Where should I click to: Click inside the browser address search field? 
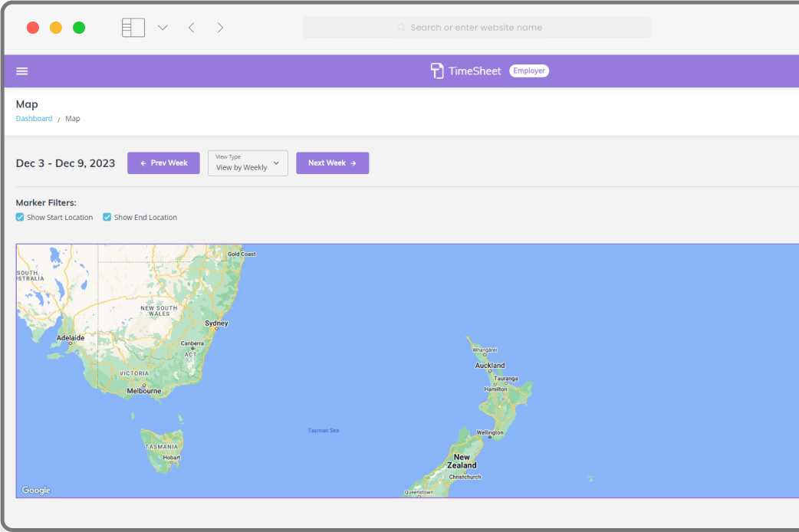(477, 27)
